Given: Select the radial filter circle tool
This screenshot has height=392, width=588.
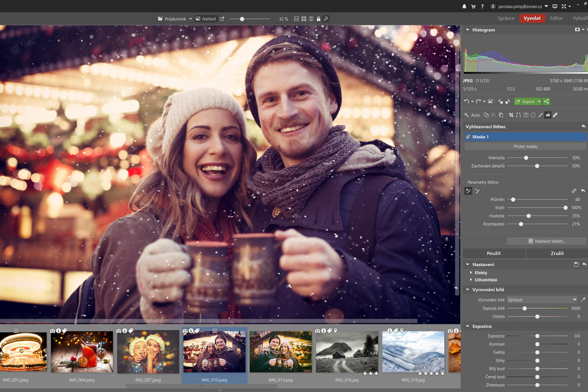Looking at the screenshot, I should click(x=533, y=115).
